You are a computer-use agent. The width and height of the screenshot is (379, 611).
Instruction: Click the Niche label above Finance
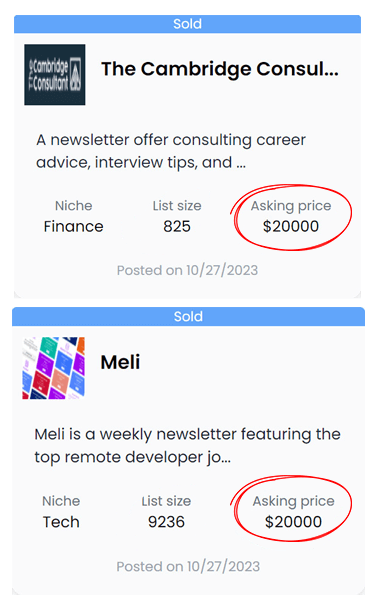pos(74,206)
